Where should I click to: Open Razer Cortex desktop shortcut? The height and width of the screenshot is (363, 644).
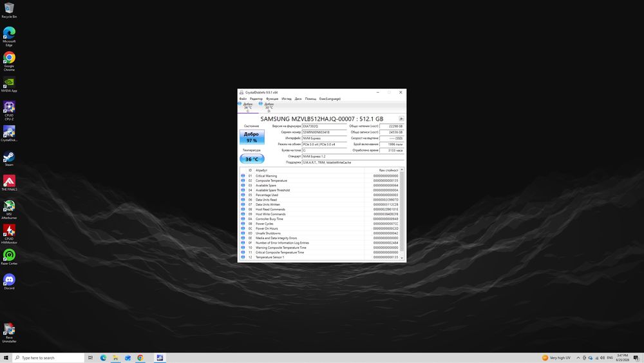[x=9, y=257]
